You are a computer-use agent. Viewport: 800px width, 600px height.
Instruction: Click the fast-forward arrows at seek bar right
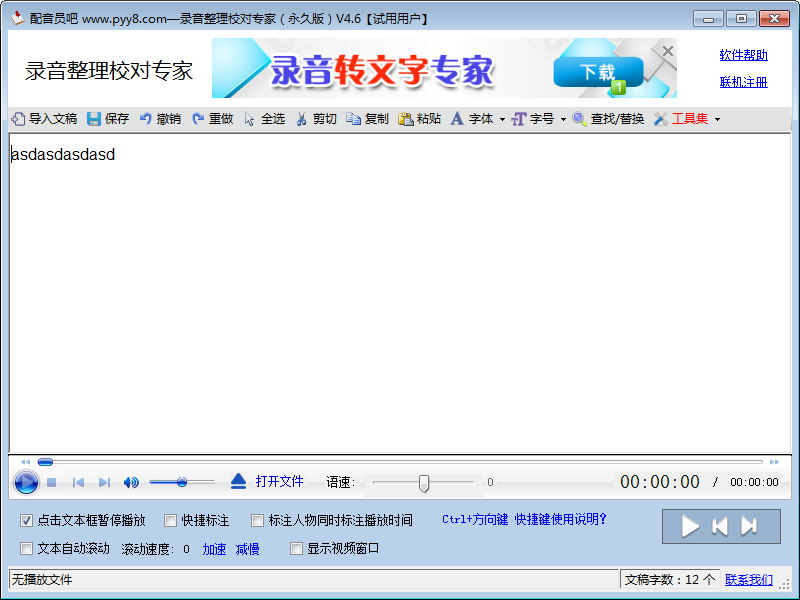[774, 462]
